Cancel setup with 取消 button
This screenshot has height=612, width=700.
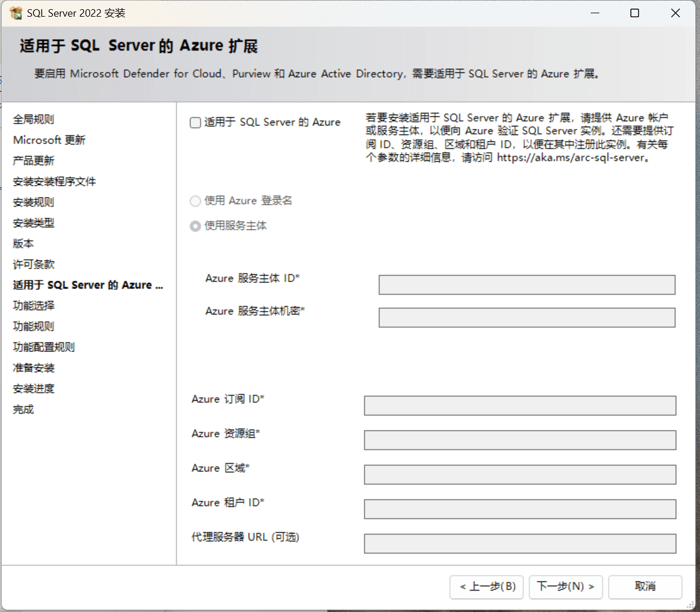645,587
